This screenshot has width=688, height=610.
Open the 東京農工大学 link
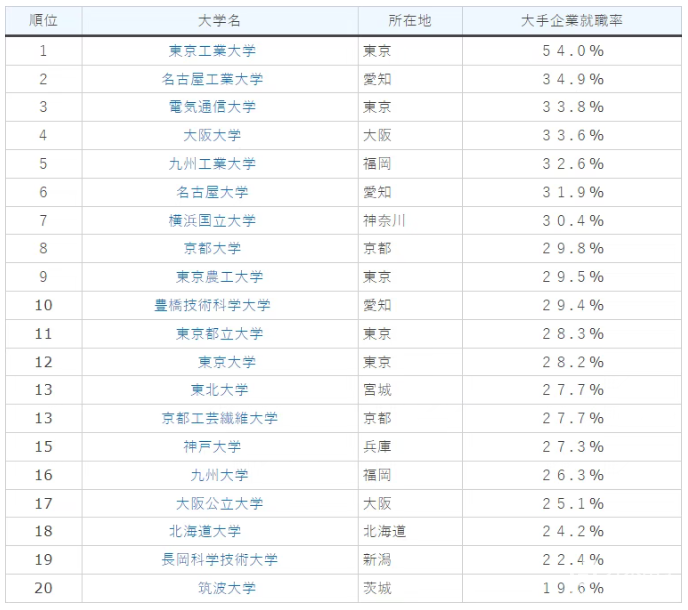click(x=219, y=277)
